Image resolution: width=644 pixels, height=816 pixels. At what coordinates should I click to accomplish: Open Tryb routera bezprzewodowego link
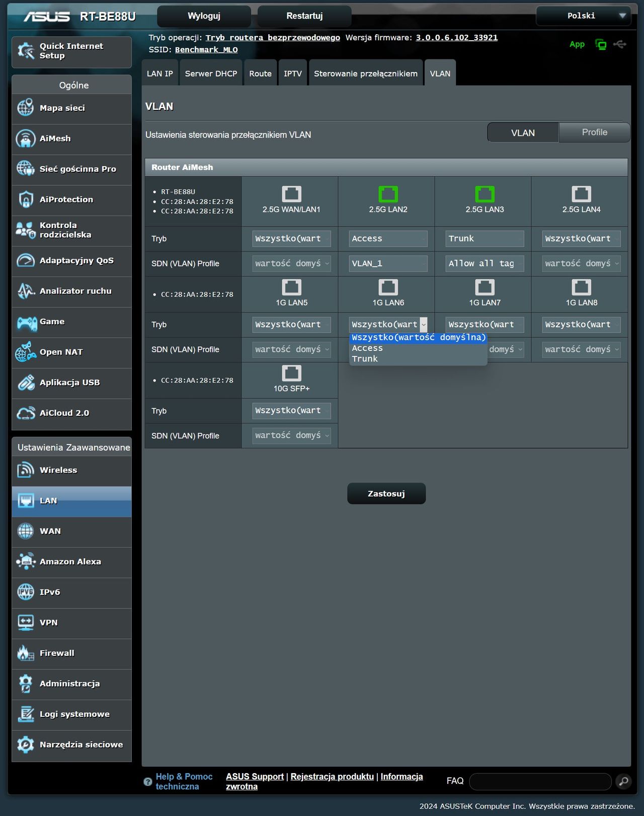273,38
